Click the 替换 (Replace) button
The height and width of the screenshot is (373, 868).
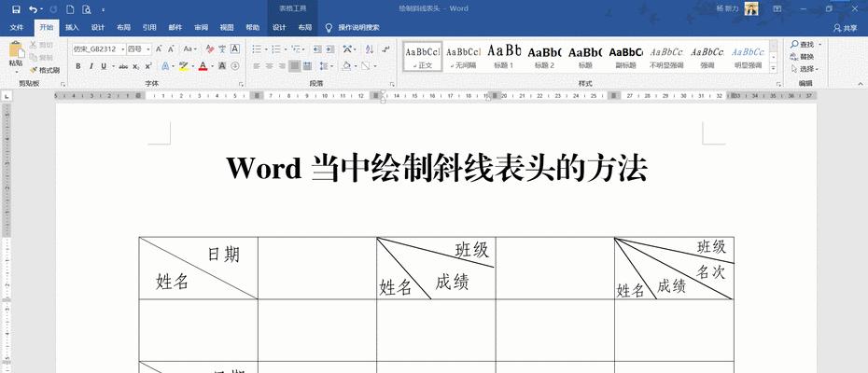click(x=803, y=57)
